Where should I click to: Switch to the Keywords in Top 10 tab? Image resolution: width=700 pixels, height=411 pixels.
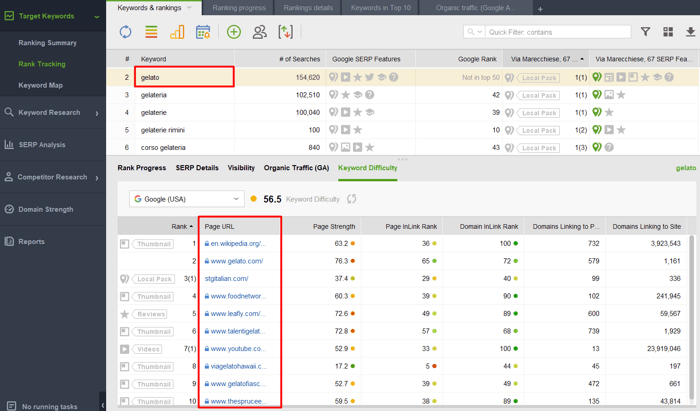380,8
